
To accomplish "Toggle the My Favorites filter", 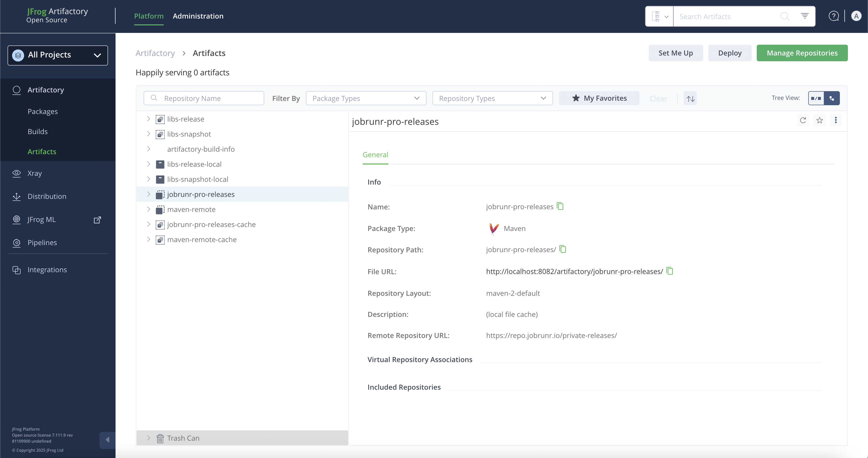I will pyautogui.click(x=599, y=98).
